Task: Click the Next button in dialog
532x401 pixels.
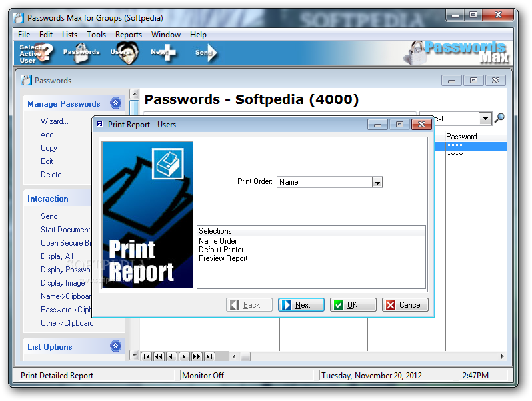Action: [301, 304]
